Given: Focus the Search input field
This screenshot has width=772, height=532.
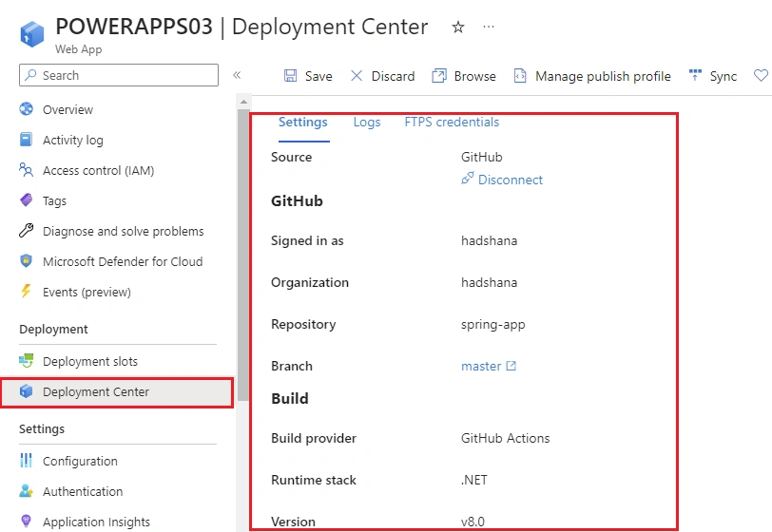Looking at the screenshot, I should tap(119, 75).
